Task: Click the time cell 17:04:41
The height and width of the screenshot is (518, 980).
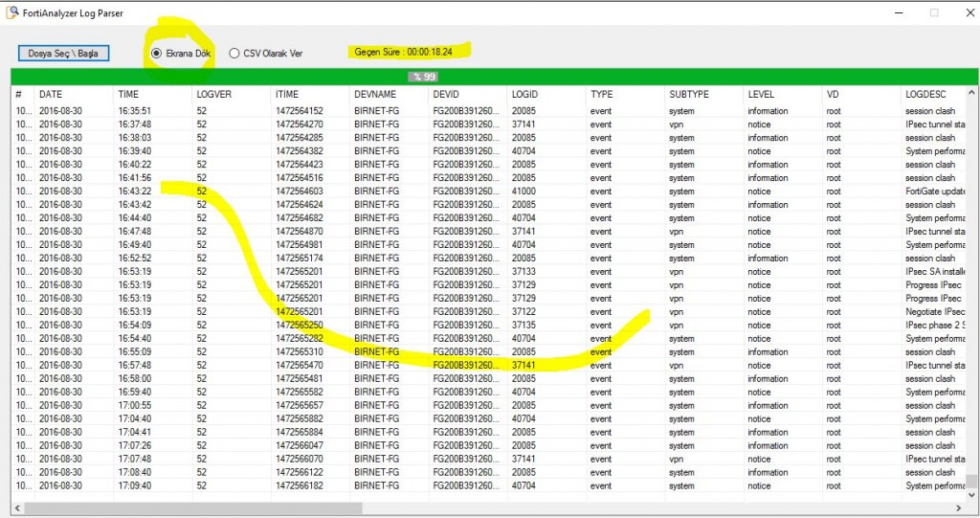Action: pos(134,432)
